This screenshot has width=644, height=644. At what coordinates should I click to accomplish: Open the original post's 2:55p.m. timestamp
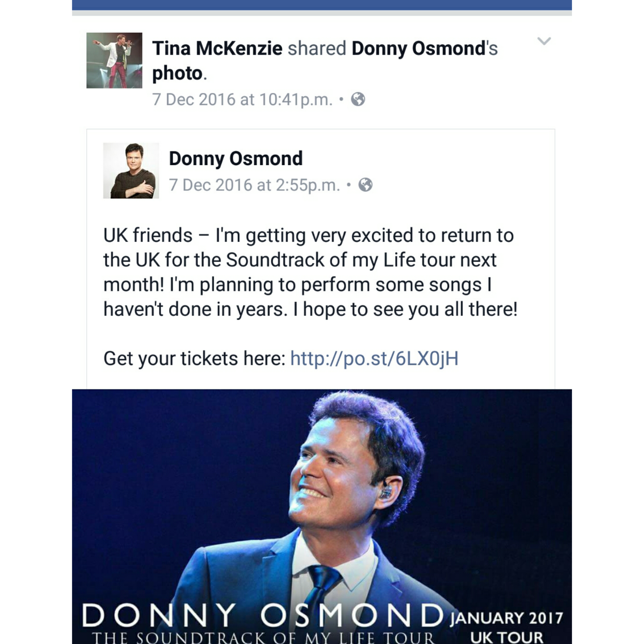pos(254,185)
